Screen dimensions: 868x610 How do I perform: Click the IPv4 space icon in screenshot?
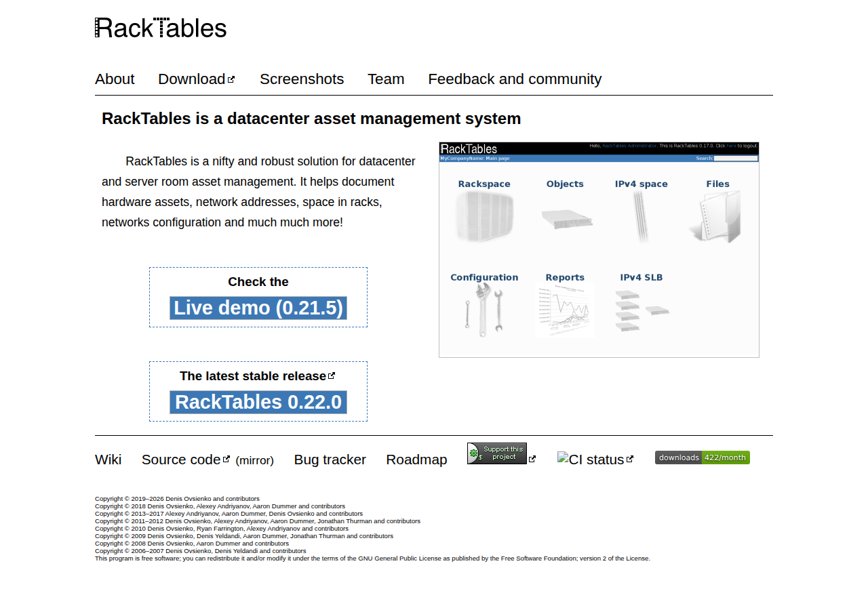click(x=641, y=217)
